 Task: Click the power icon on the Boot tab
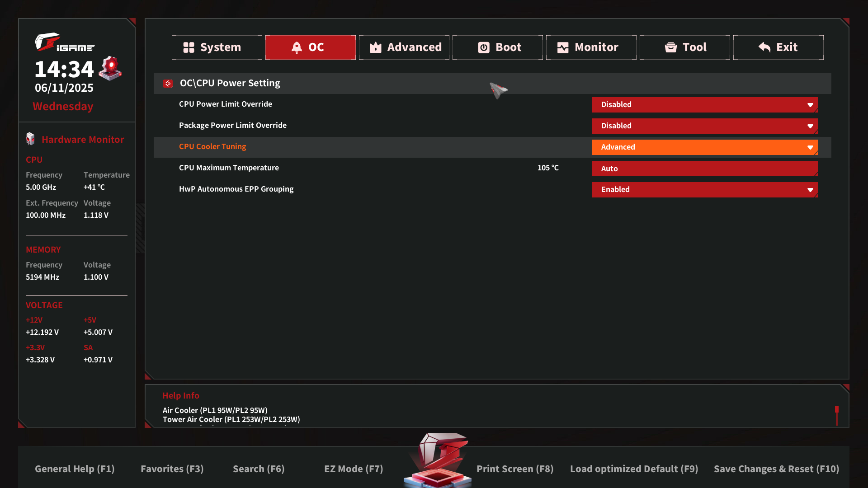click(x=484, y=47)
